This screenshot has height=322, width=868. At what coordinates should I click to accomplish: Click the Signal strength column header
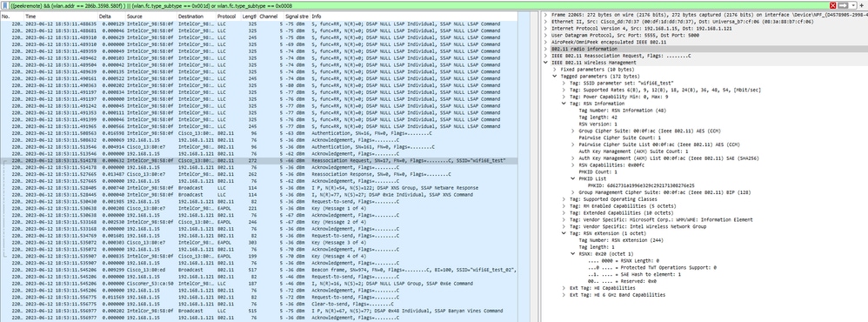297,17
